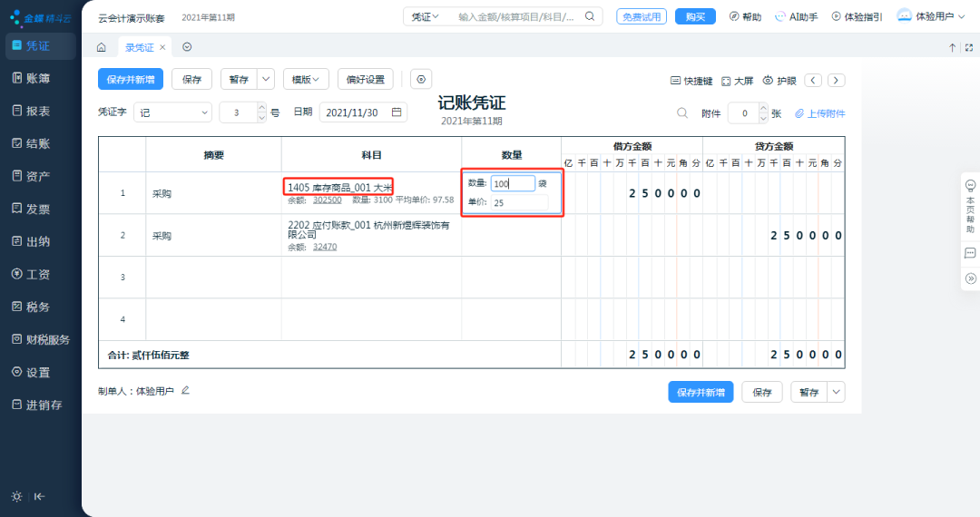
Task: Open 偏好设置 preferences
Action: click(366, 79)
